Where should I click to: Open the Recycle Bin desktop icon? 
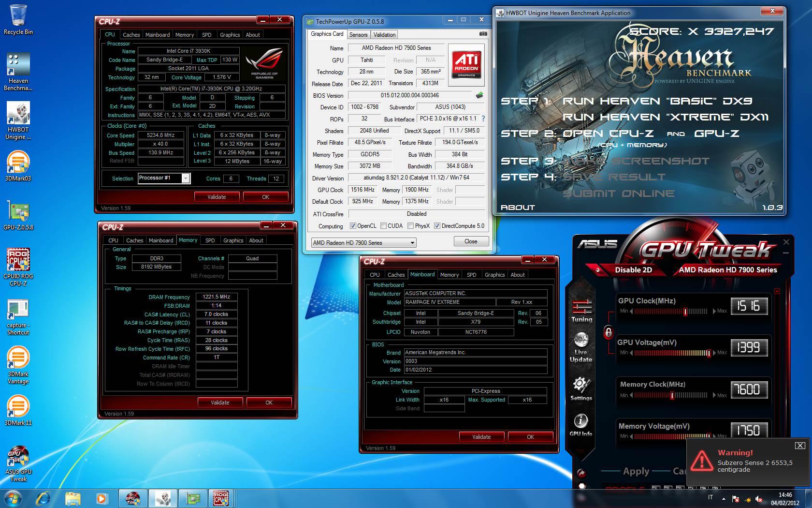[x=18, y=20]
